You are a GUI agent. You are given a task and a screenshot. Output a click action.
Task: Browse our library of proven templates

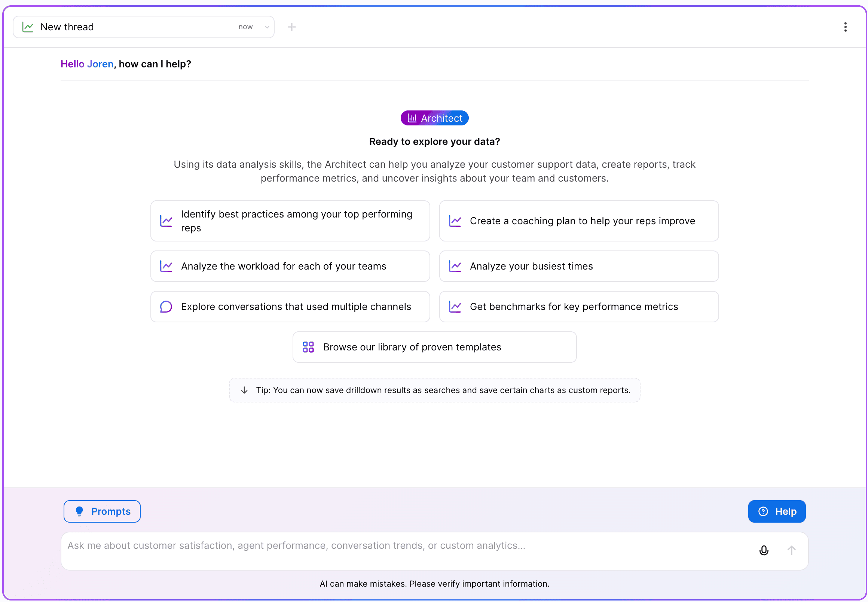coord(434,347)
